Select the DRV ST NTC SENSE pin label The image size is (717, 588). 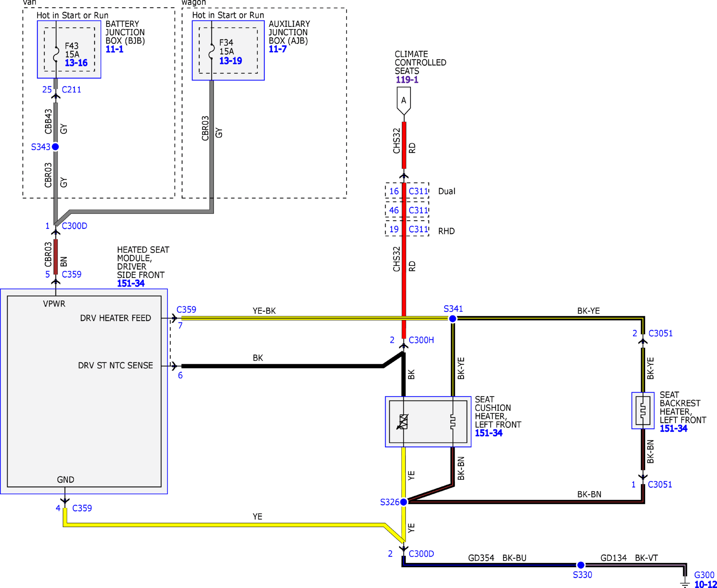[115, 365]
